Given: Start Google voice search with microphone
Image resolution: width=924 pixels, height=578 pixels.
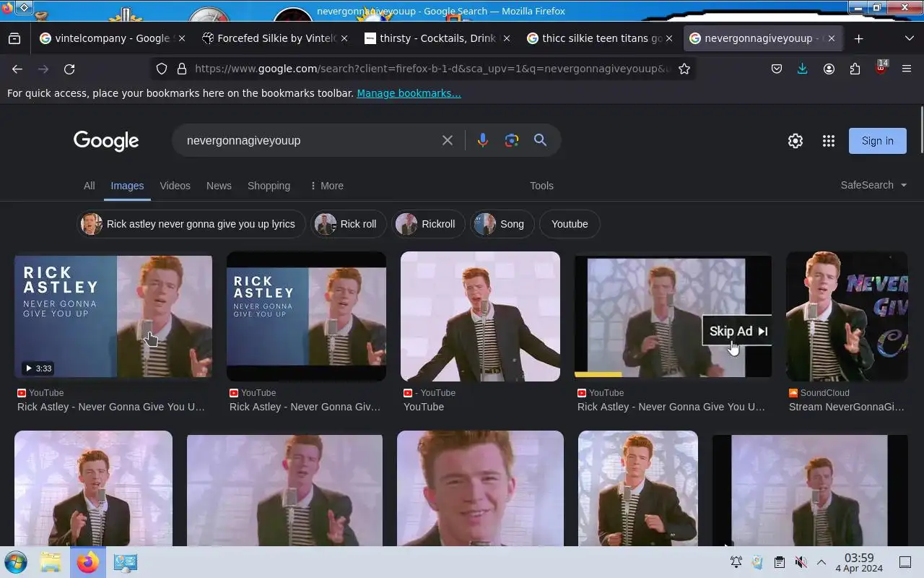Looking at the screenshot, I should (483, 140).
